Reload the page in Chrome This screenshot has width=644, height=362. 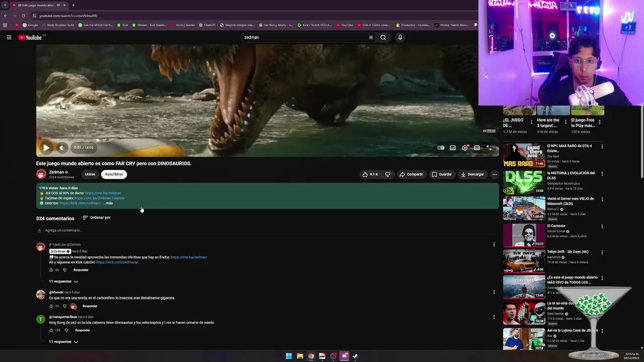pyautogui.click(x=23, y=16)
